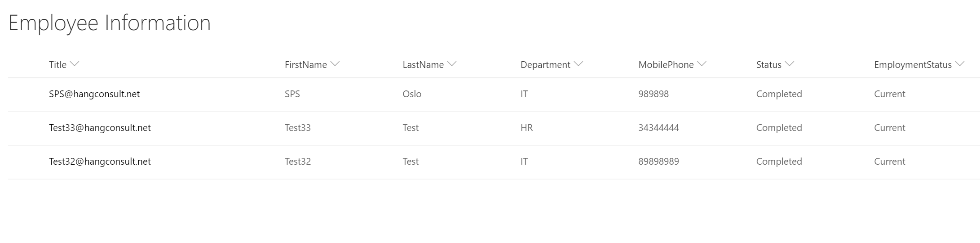
Task: Click the Department column header label
Action: (x=545, y=65)
